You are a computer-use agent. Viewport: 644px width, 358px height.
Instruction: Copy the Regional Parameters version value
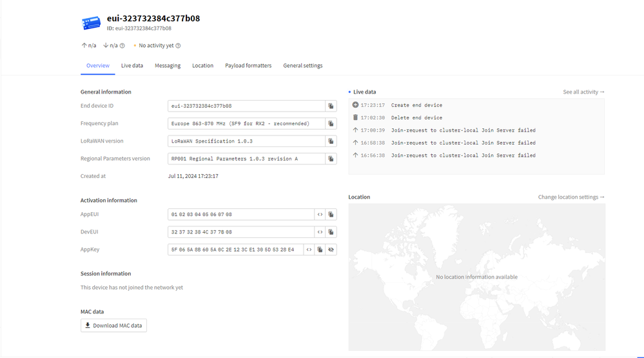[x=331, y=159]
